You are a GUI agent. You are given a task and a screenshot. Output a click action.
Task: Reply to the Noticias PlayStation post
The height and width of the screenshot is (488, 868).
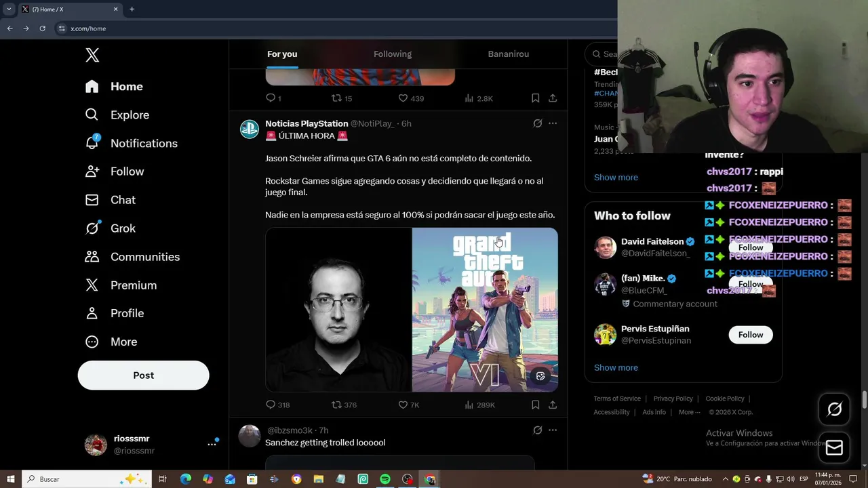pos(271,405)
